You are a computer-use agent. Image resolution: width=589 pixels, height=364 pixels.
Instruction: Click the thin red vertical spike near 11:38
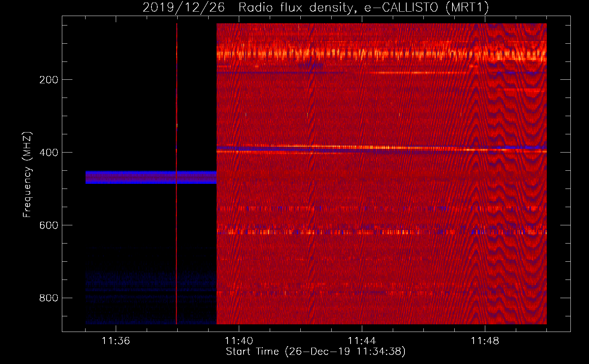pos(177,174)
